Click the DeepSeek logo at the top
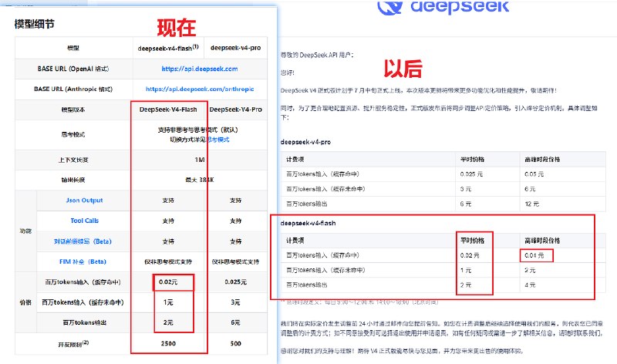This screenshot has width=617, height=364. pos(443,7)
